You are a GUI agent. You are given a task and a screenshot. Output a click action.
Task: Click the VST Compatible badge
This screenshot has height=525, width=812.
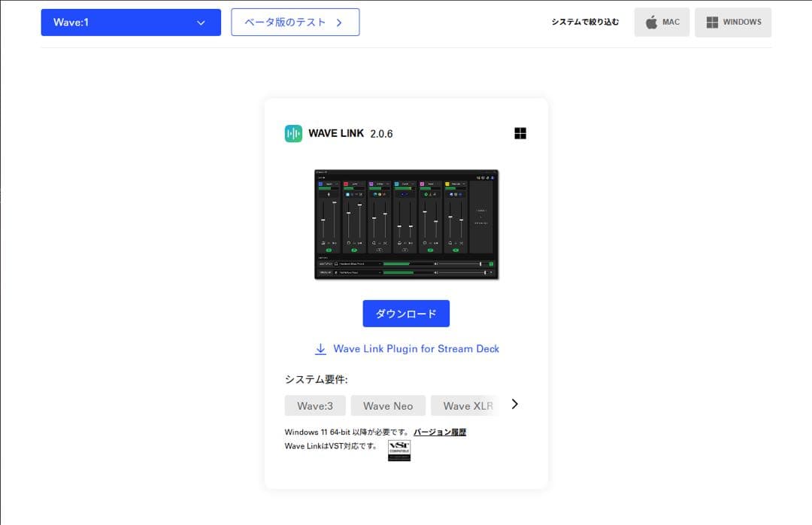click(x=398, y=450)
